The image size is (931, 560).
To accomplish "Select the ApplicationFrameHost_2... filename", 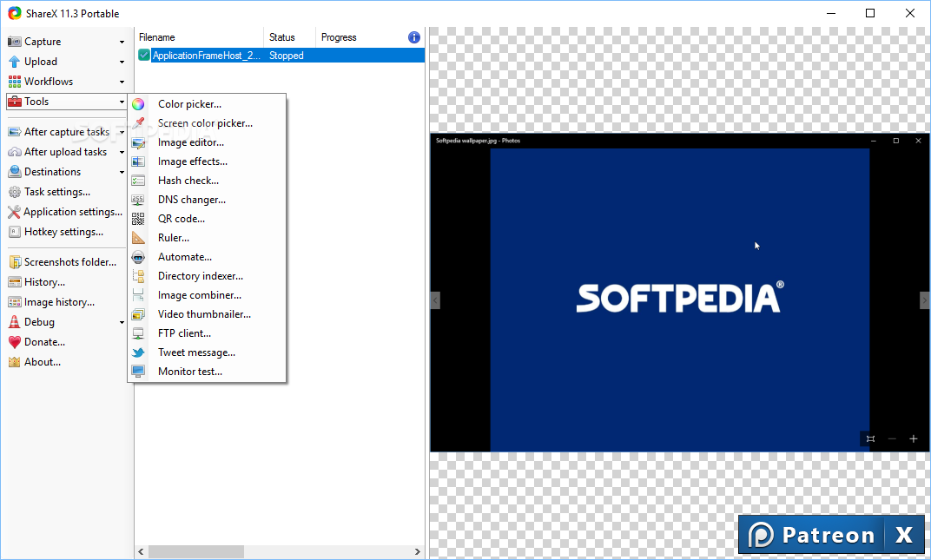I will tap(206, 56).
